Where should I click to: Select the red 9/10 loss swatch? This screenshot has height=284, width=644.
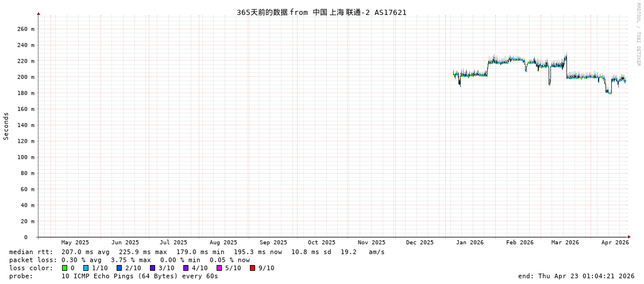click(252, 268)
